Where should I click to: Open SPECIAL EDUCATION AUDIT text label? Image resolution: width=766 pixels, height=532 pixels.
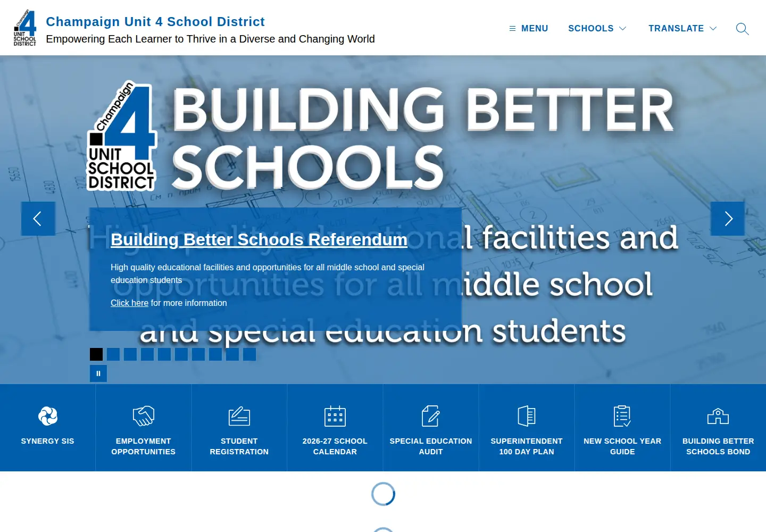pos(431,446)
